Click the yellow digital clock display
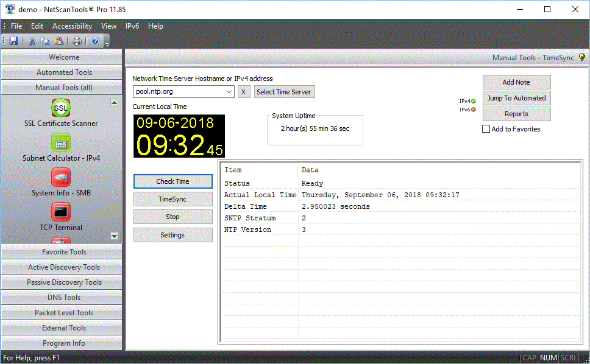 [x=179, y=136]
